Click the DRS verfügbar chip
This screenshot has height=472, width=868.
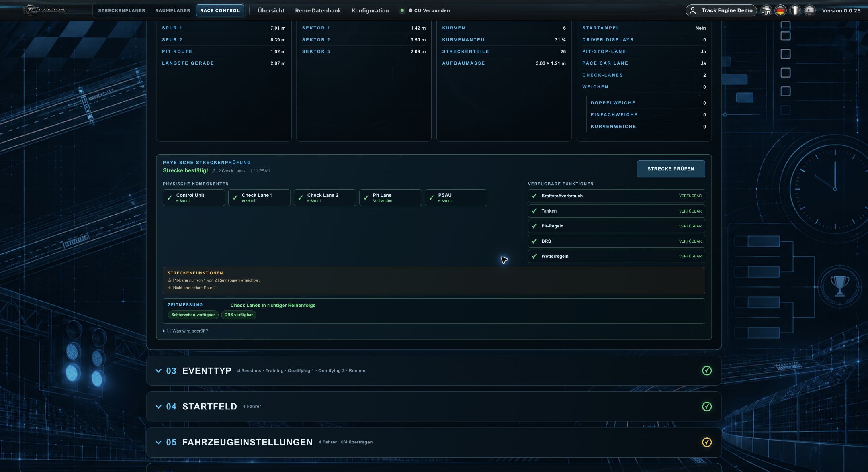(x=239, y=315)
